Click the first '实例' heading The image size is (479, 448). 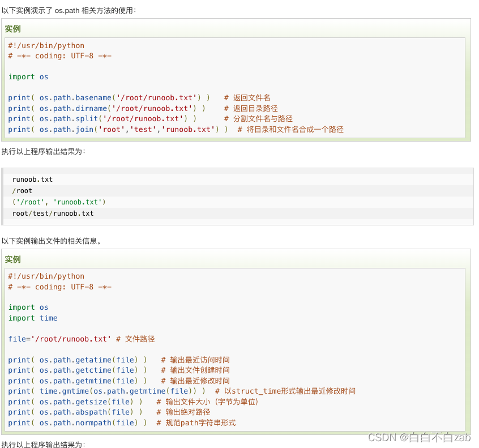coord(12,29)
